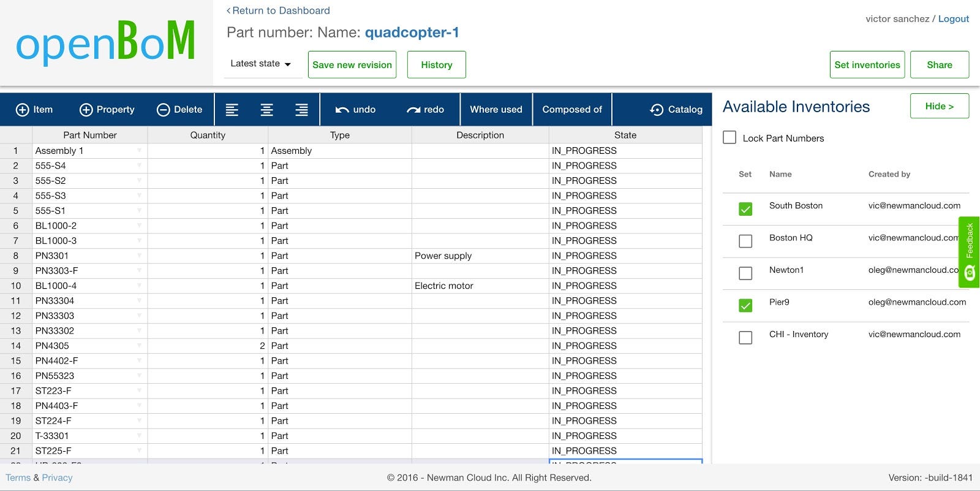Center align text in the toolbar
The width and height of the screenshot is (980, 491).
point(267,110)
